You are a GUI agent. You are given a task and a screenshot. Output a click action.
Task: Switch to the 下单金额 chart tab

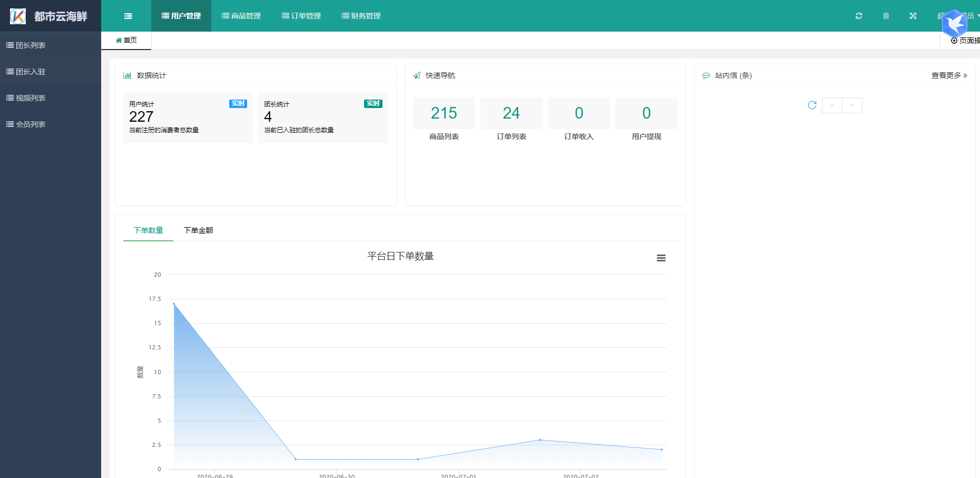[198, 230]
